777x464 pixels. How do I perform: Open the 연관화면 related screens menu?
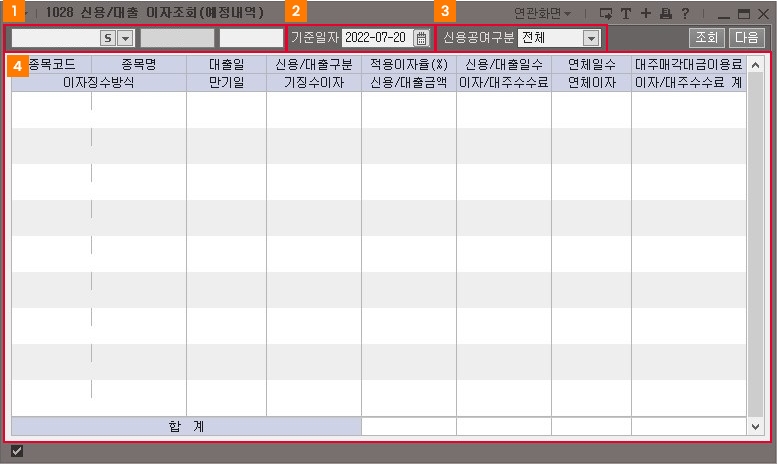[x=542, y=13]
